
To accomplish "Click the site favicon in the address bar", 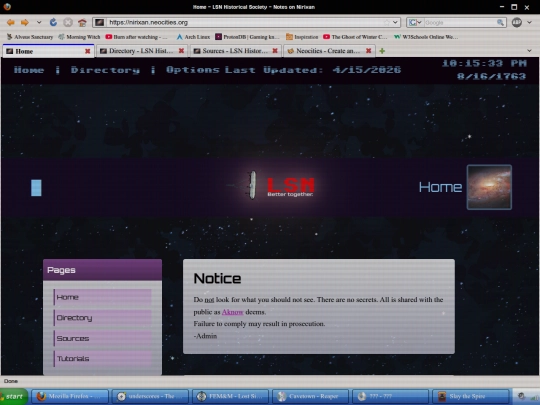I will click(99, 22).
